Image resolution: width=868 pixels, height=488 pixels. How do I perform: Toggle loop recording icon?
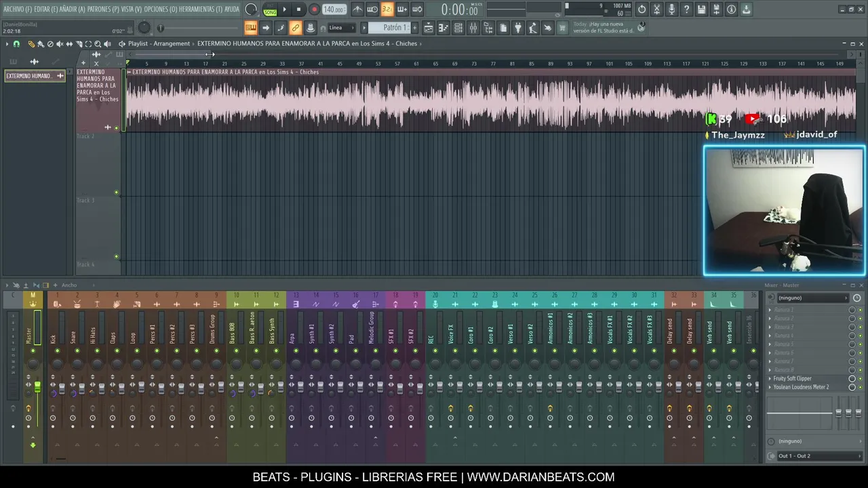click(x=417, y=9)
